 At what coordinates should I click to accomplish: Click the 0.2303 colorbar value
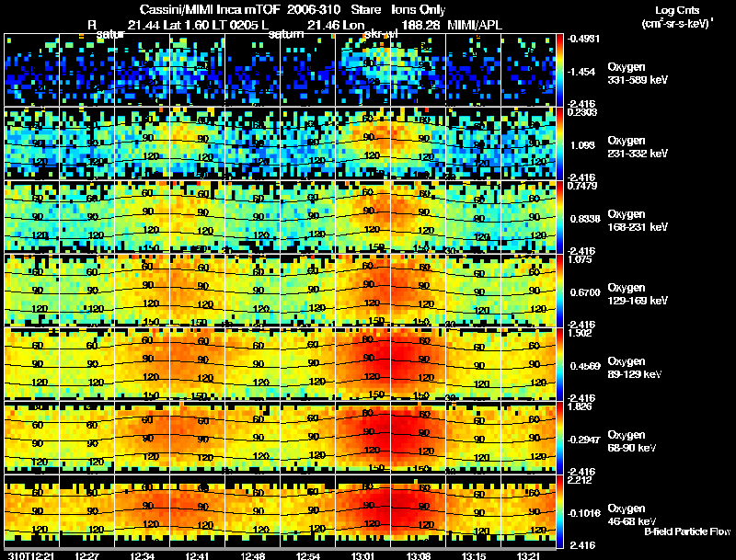point(582,111)
